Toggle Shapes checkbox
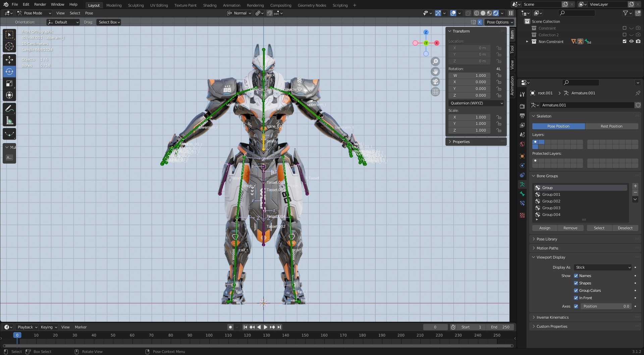Image resolution: width=644 pixels, height=355 pixels. pos(576,283)
